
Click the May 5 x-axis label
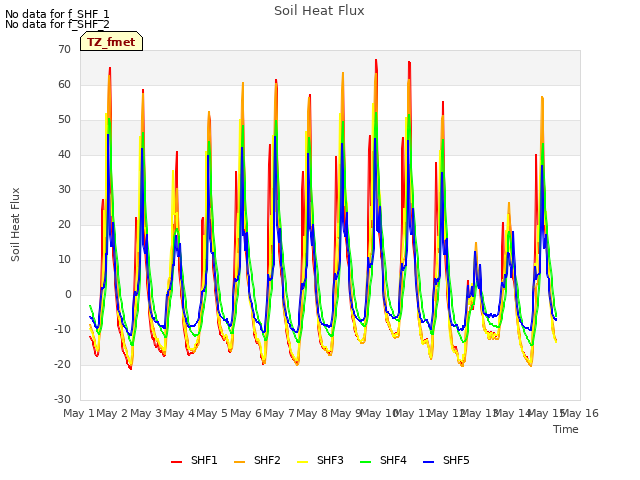pos(212,413)
